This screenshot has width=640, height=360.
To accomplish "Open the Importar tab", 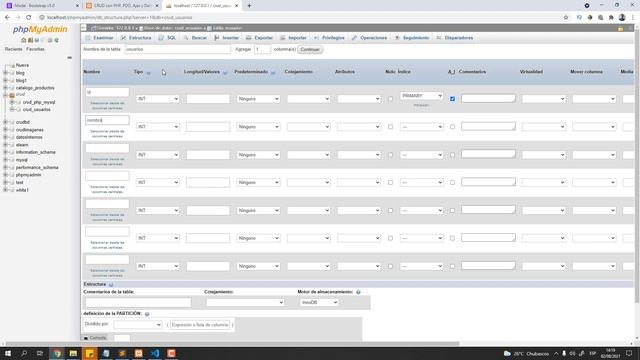I will (x=293, y=38).
